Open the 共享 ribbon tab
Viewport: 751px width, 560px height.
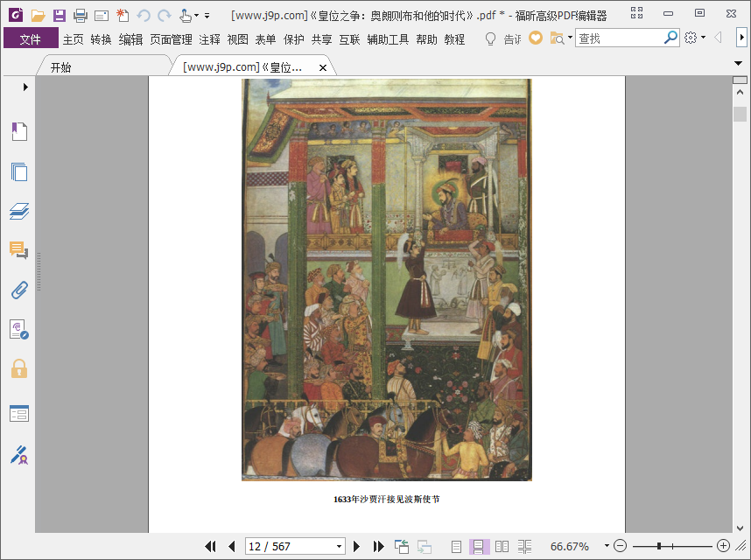pyautogui.click(x=322, y=39)
